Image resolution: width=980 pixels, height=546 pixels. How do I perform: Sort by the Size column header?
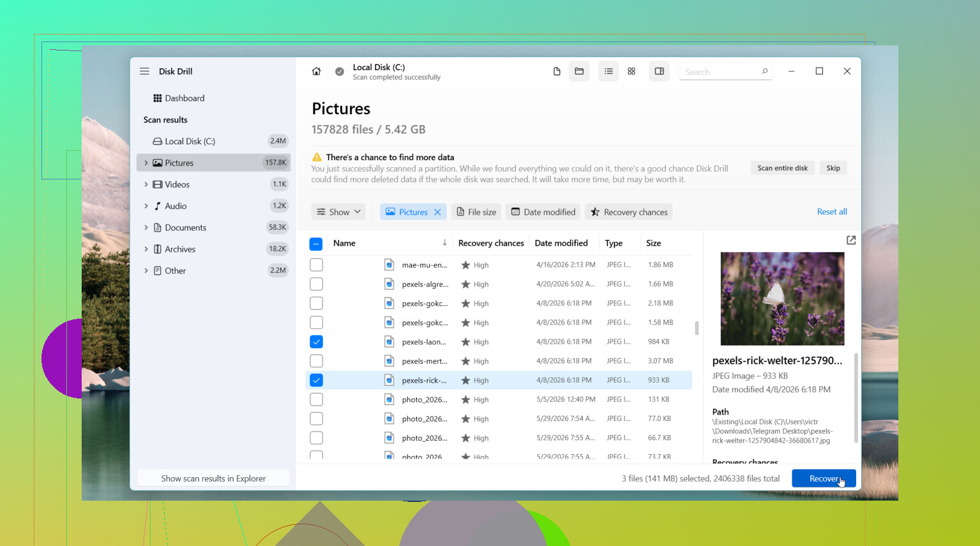[x=653, y=243]
